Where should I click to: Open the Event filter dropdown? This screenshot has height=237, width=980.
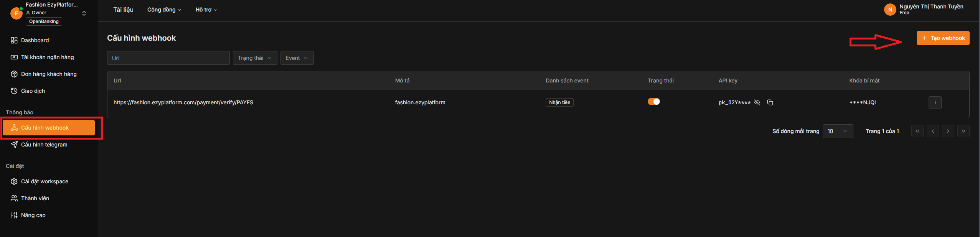point(297,58)
